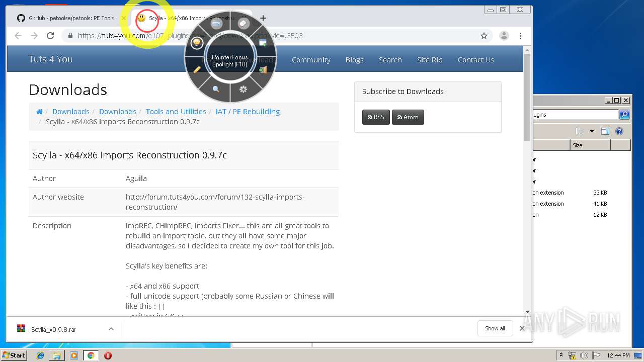Open the view options dropdown in Explorer
This screenshot has width=644, height=362.
point(592,131)
